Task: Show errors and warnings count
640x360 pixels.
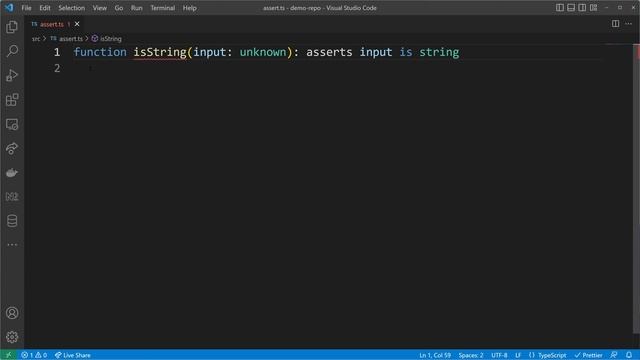Action: click(x=34, y=355)
